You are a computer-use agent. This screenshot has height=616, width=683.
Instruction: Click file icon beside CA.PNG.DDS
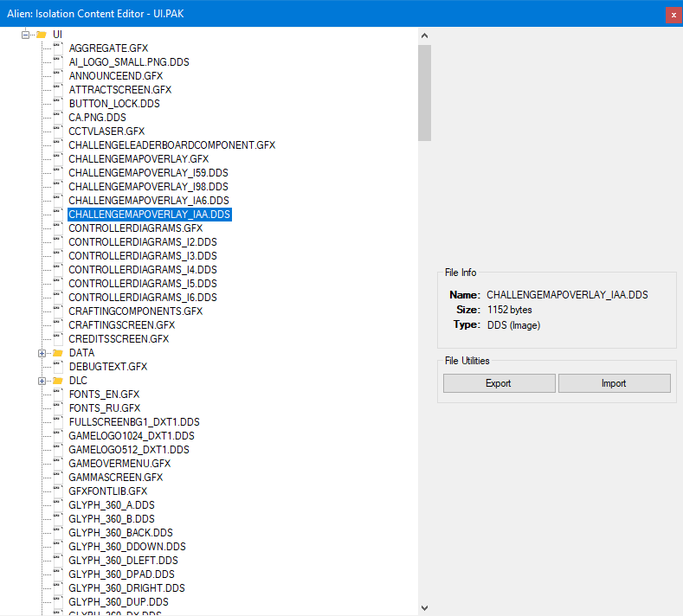click(x=58, y=118)
